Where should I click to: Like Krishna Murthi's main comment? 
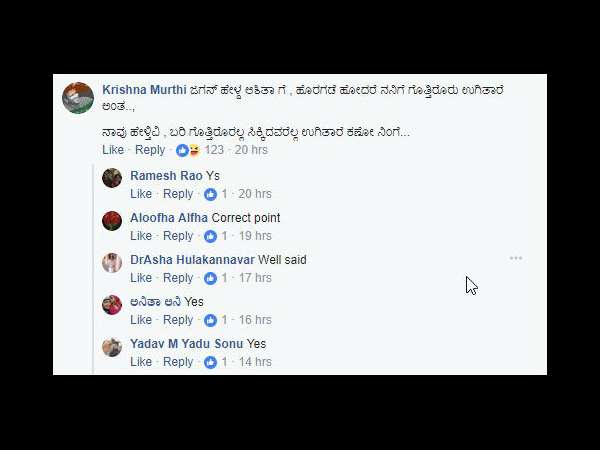113,150
